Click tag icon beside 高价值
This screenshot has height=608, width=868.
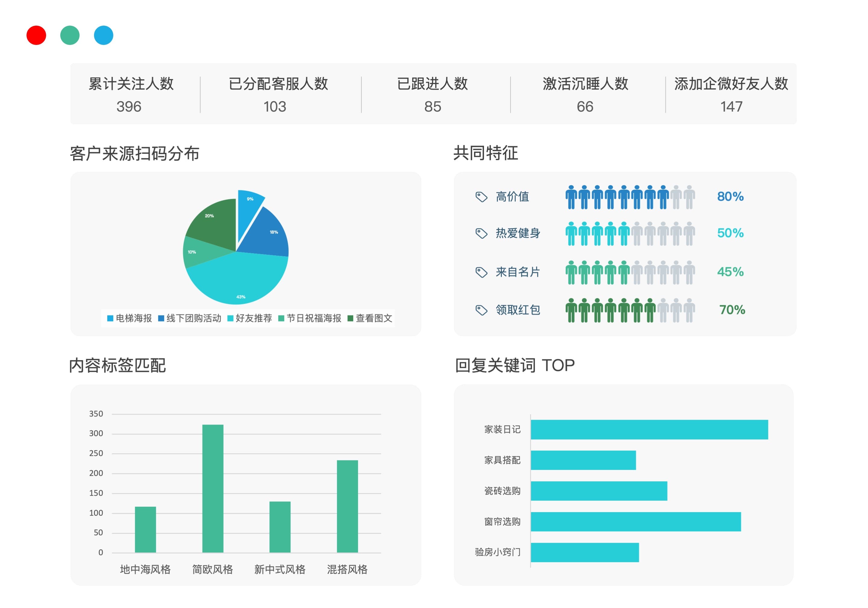(481, 197)
